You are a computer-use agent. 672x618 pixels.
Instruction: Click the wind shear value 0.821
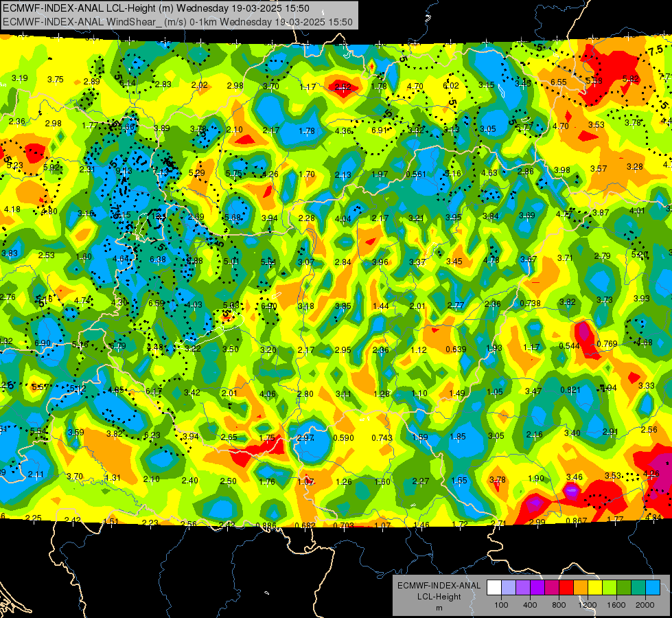click(x=570, y=390)
